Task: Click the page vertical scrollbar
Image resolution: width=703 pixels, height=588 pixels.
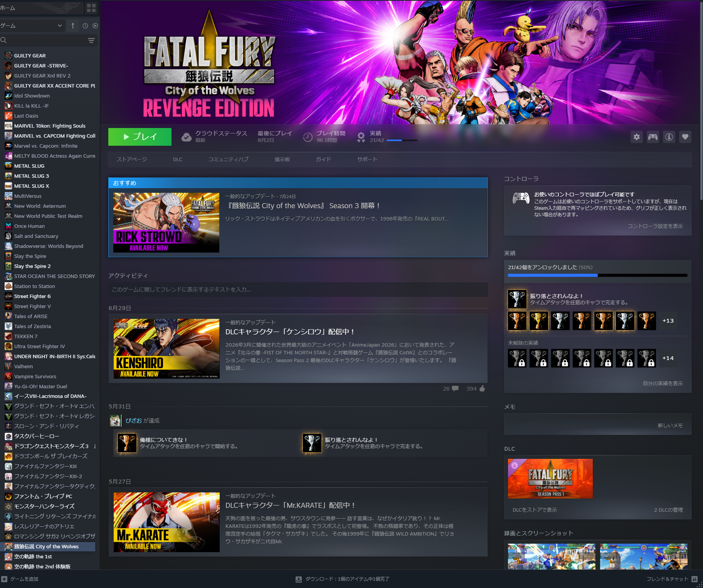Action: coord(701,100)
